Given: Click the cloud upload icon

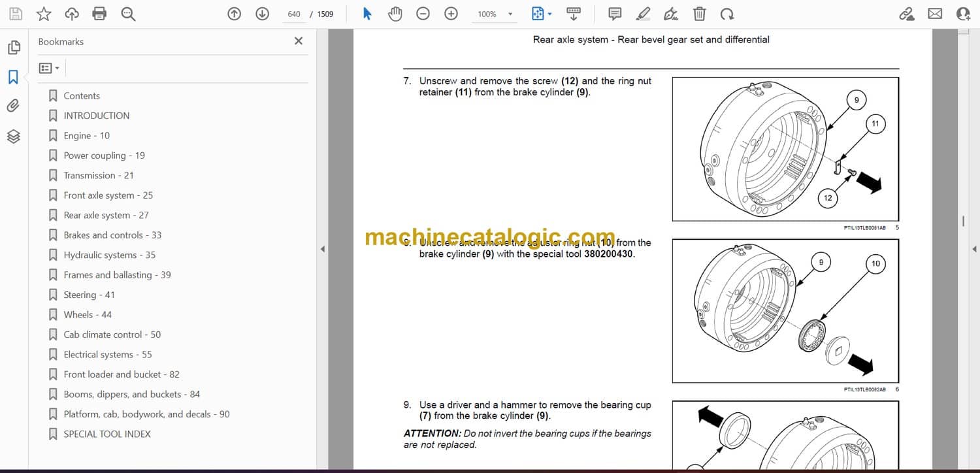Looking at the screenshot, I should coord(72,14).
